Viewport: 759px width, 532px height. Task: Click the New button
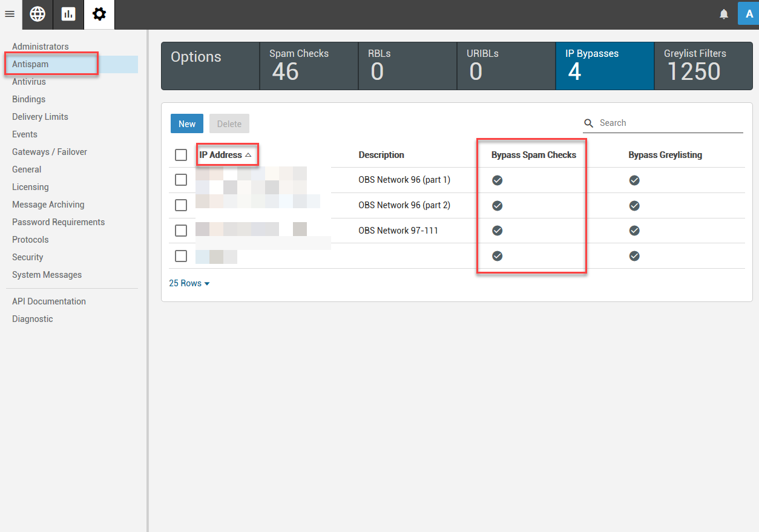tap(187, 123)
